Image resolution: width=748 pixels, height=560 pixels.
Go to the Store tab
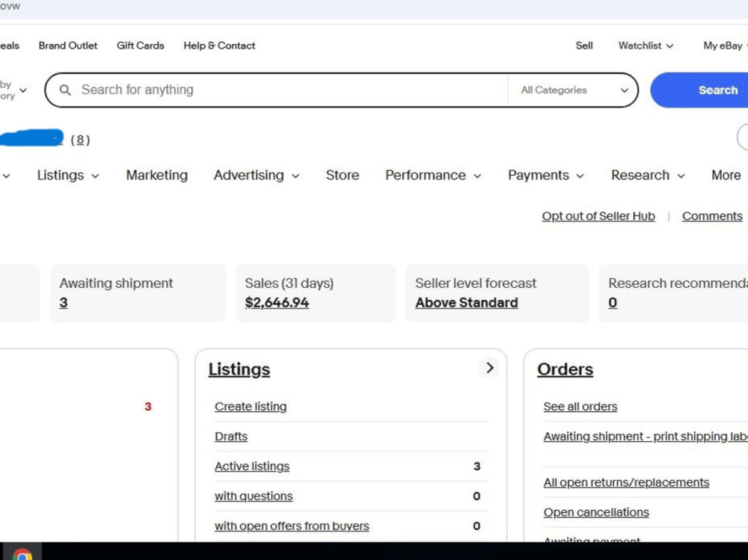click(343, 175)
